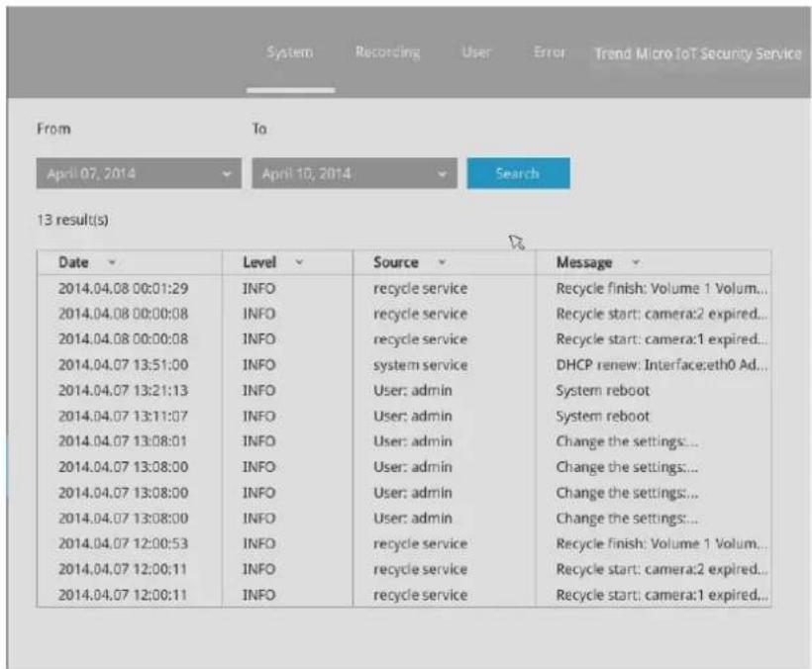Select the 2014.04.07 13:21:13 log date
812x669 pixels.
tap(123, 390)
